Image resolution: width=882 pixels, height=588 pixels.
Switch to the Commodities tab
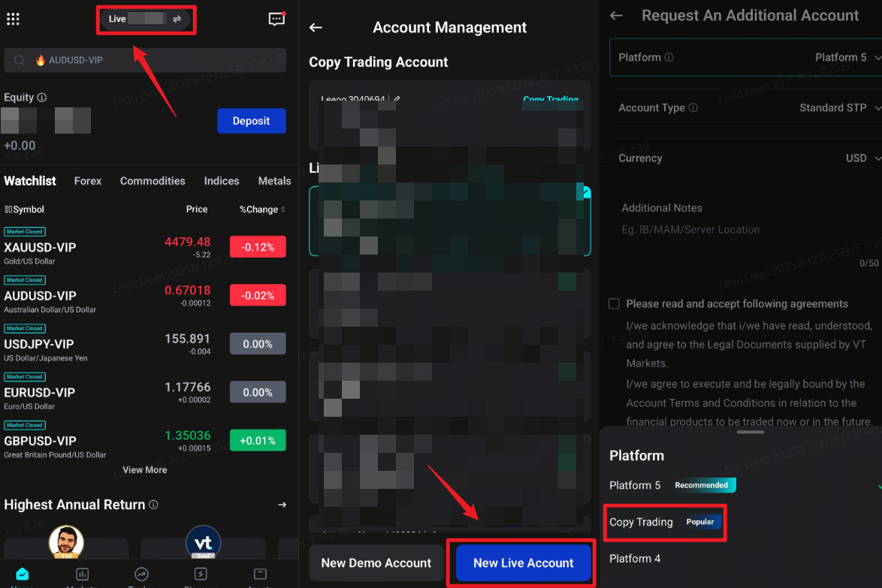[x=153, y=181]
